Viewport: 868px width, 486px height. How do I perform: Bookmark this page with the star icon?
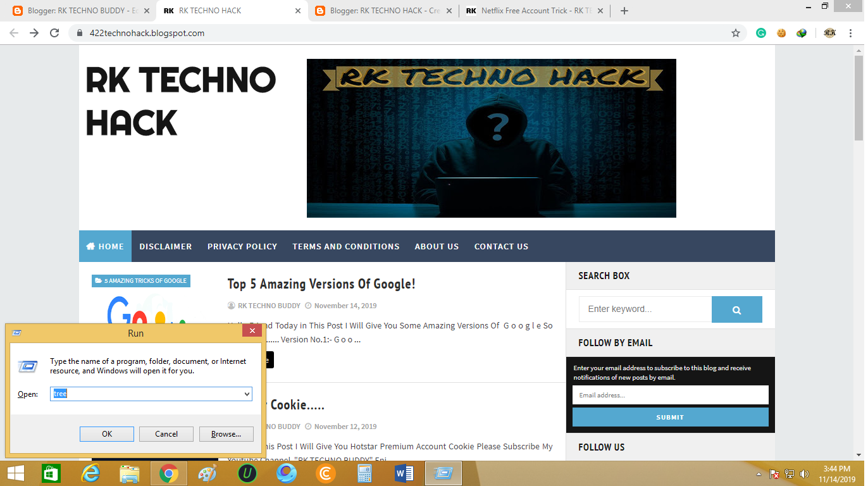(x=736, y=33)
